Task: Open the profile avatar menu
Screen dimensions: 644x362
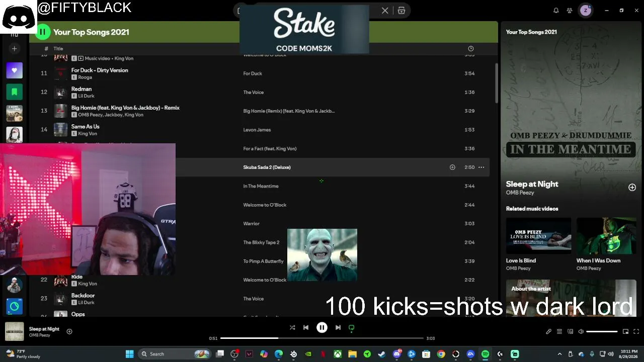Action: [x=586, y=11]
